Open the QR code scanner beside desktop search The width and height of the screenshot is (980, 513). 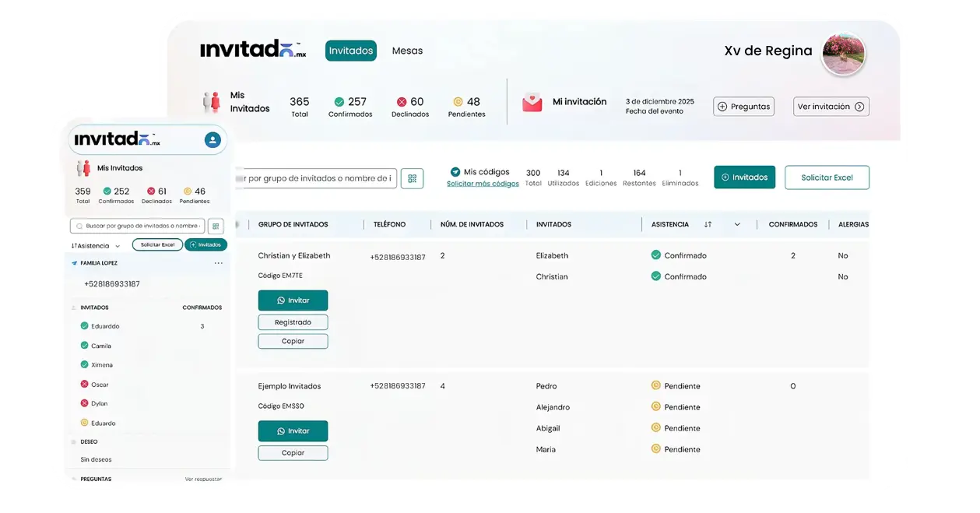(x=412, y=178)
